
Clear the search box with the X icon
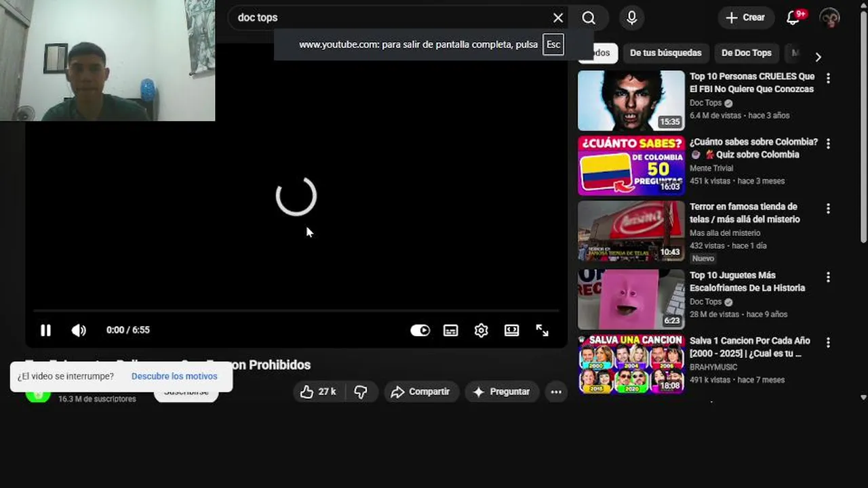(x=557, y=18)
